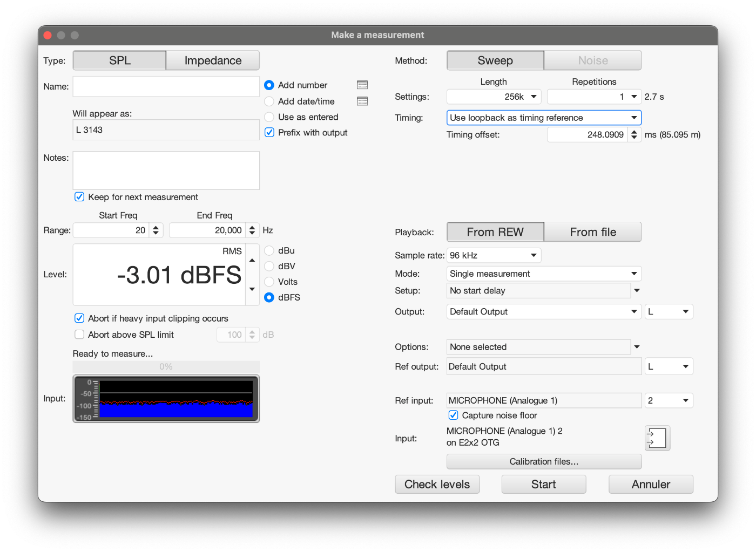Click the SPL limit stepper arrows
The height and width of the screenshot is (552, 756).
click(252, 335)
